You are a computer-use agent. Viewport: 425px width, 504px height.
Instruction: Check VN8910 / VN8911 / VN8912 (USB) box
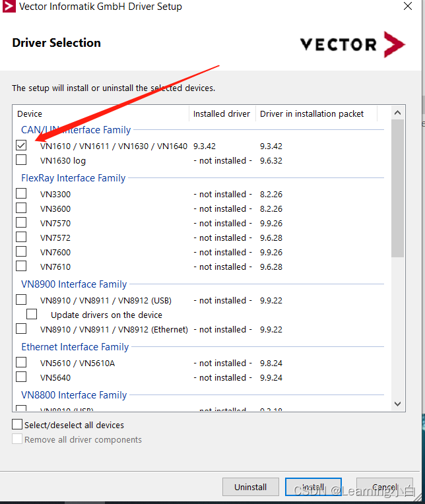point(21,299)
